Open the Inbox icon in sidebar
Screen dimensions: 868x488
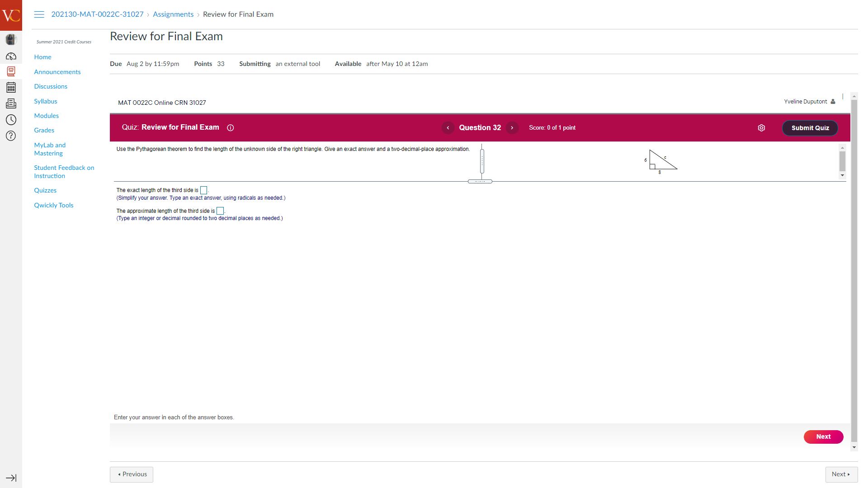11,103
